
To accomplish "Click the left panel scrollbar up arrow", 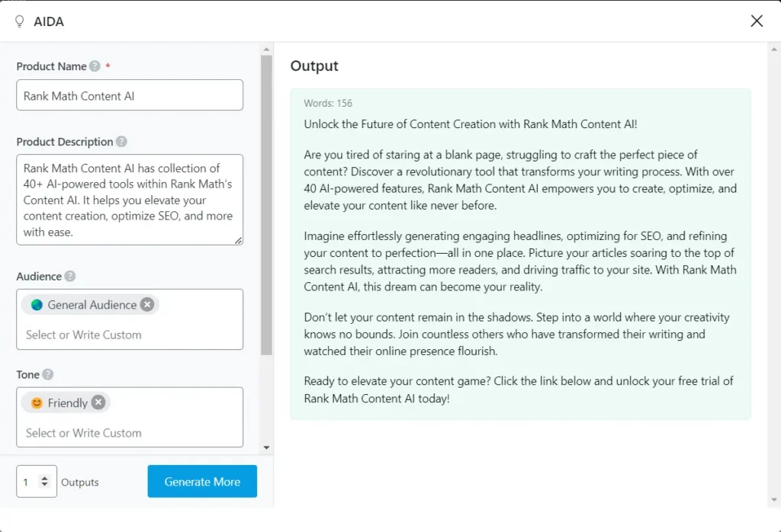I will (x=266, y=50).
